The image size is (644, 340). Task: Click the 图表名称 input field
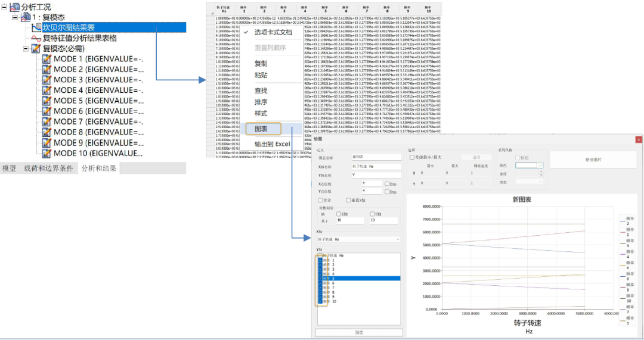376,157
